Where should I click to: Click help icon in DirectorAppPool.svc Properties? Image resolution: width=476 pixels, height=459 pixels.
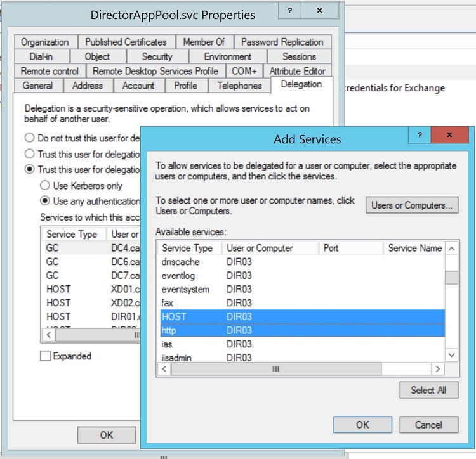coord(290,11)
